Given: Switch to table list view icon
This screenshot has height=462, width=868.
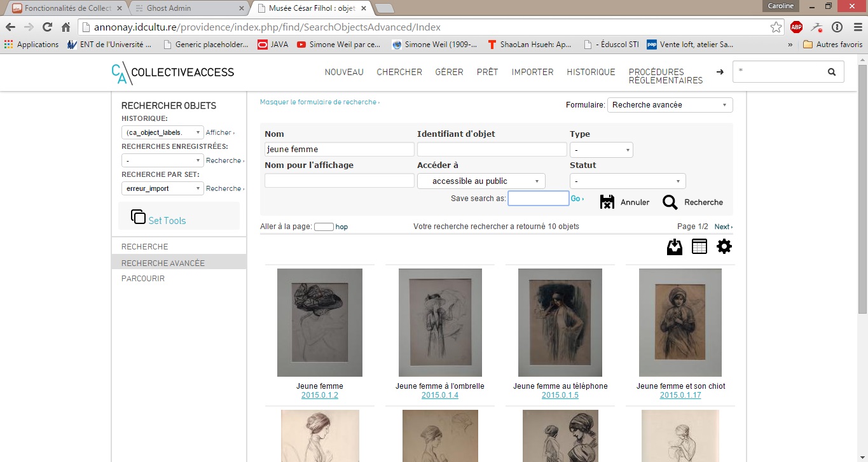Looking at the screenshot, I should click(x=699, y=247).
